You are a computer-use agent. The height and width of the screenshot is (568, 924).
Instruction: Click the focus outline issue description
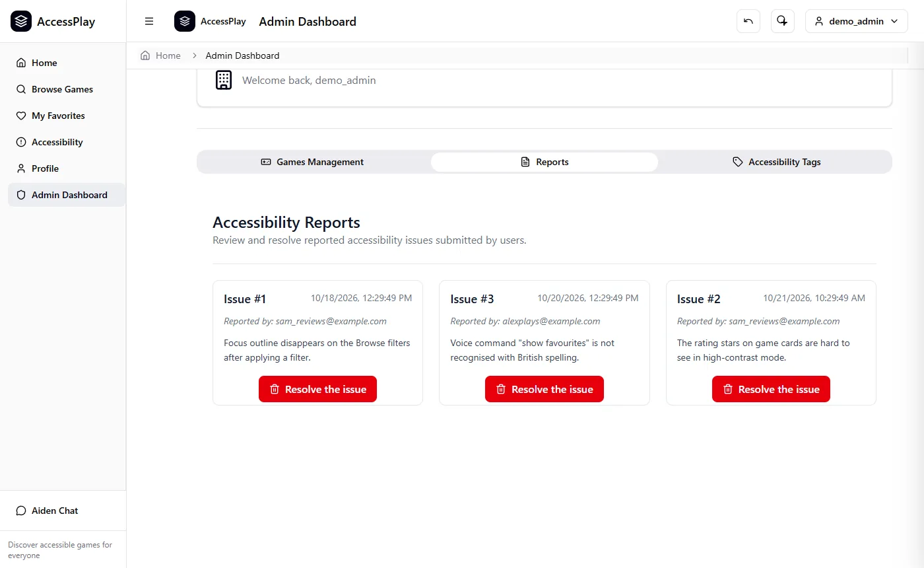(x=317, y=350)
